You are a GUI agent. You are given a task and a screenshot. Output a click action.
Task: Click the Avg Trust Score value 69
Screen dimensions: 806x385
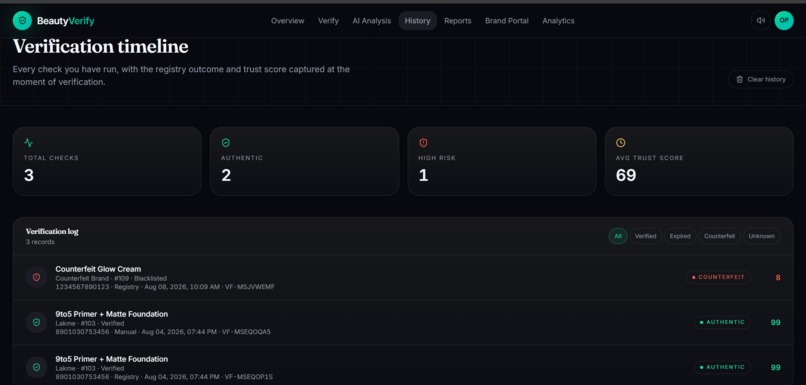point(626,176)
